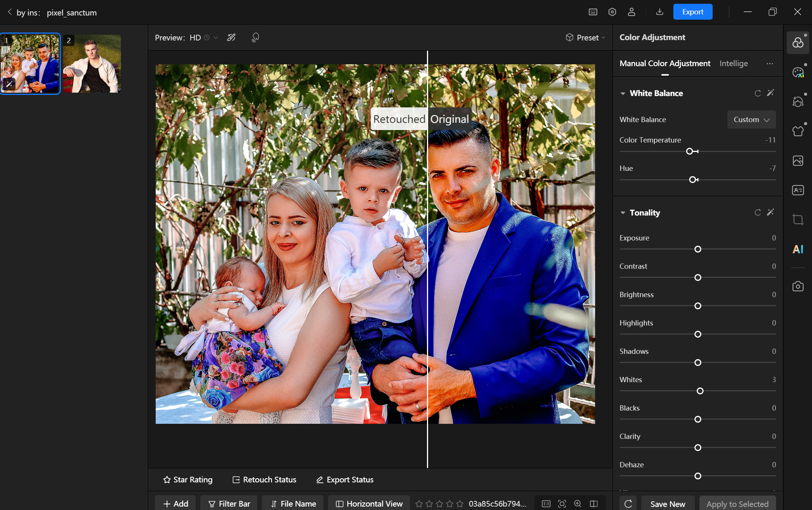Click the download icon in title bar

tap(659, 12)
